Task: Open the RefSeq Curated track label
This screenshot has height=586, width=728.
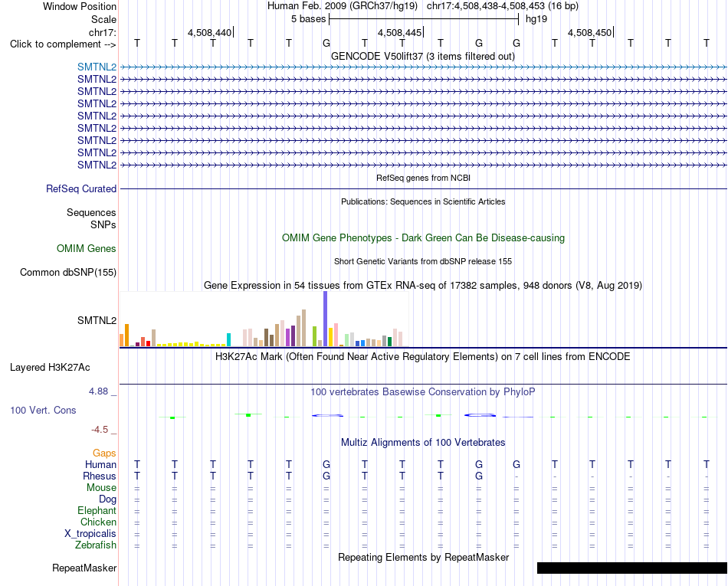Action: coord(81,189)
